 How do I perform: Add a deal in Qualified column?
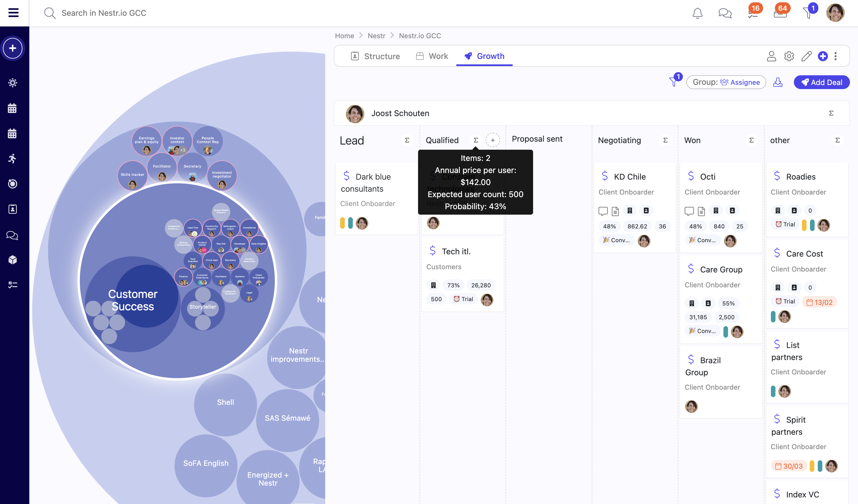[x=493, y=140]
